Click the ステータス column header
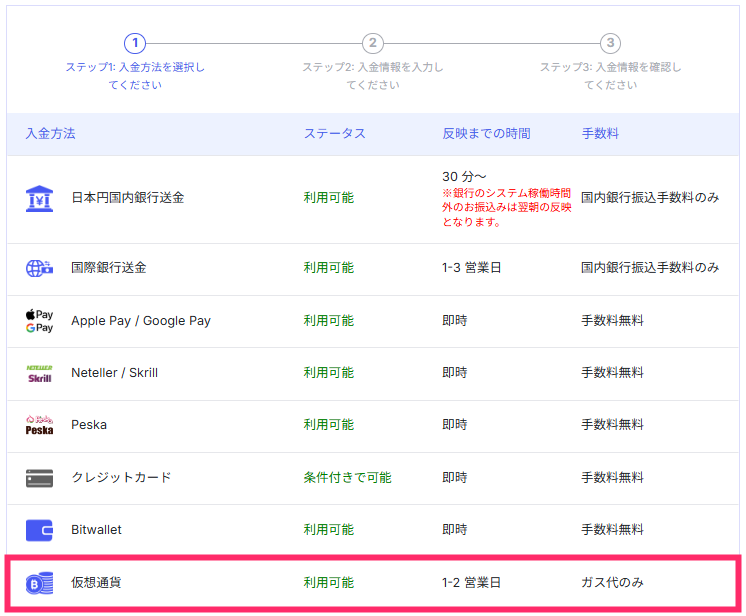This screenshot has height=616, width=746. coord(335,134)
